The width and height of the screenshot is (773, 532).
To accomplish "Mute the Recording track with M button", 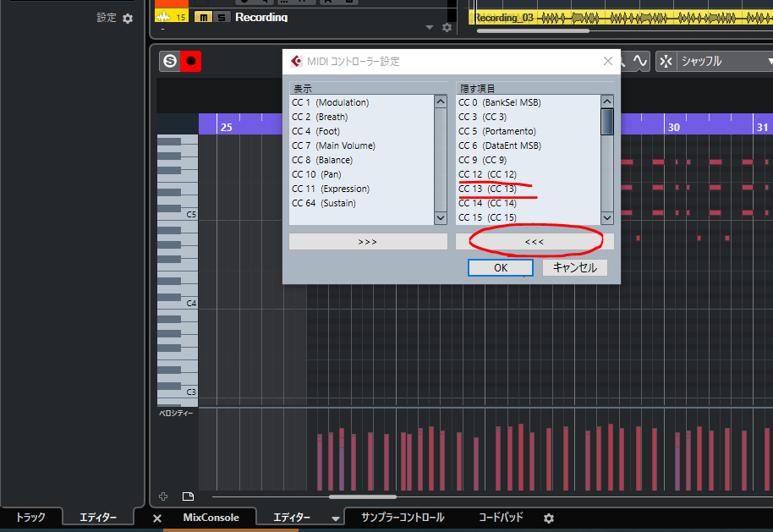I will tap(203, 17).
